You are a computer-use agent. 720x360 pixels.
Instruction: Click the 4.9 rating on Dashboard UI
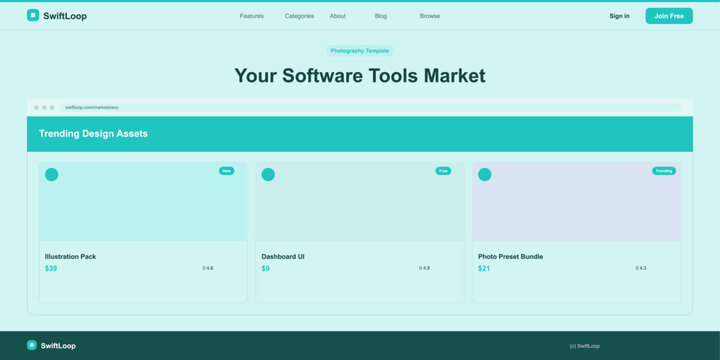425,268
